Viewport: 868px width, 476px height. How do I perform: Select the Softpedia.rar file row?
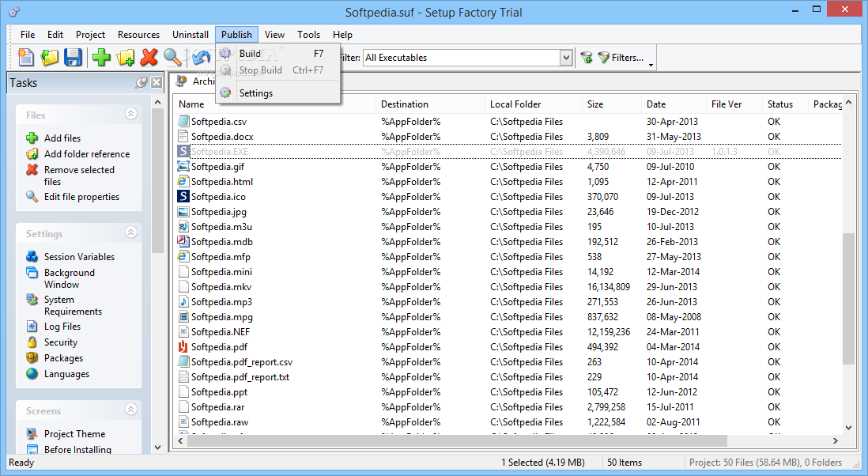pyautogui.click(x=508, y=406)
